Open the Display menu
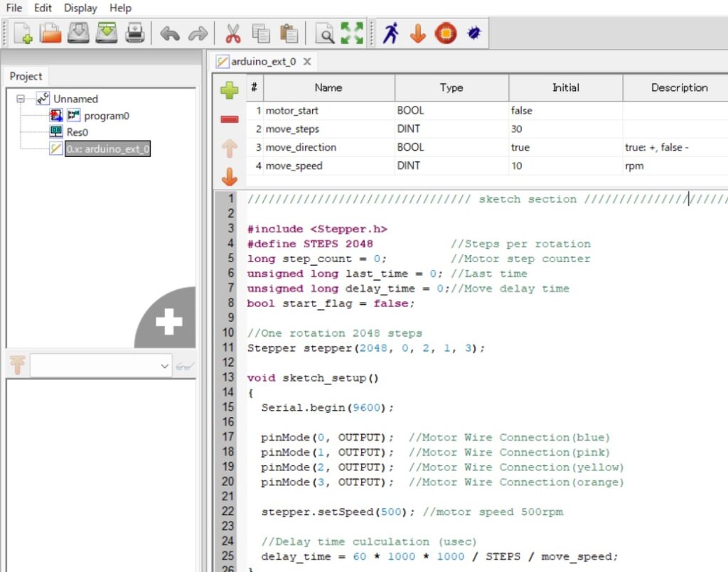The image size is (728, 572). [80, 8]
